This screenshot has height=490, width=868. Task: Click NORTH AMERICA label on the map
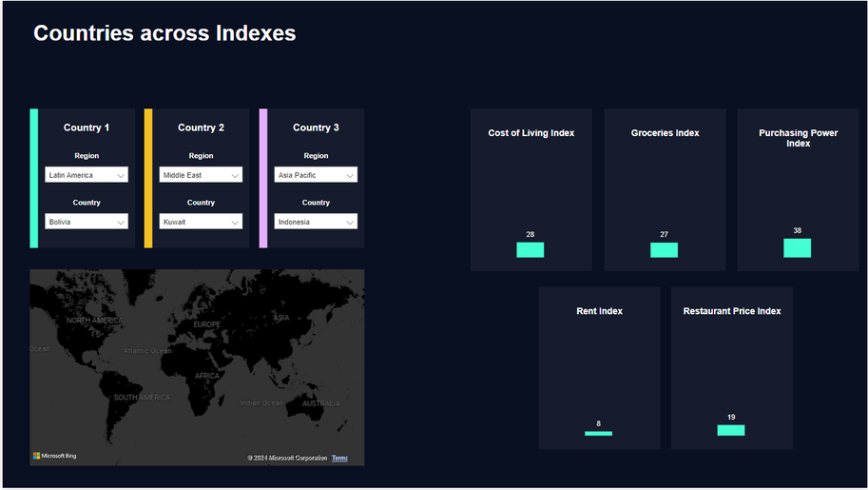click(x=95, y=321)
